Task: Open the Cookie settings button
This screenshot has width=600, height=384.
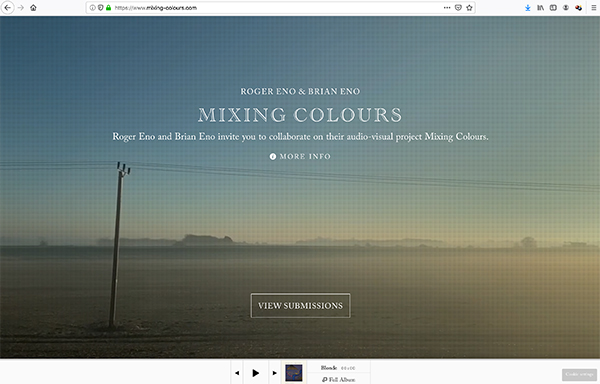Action: tap(579, 374)
